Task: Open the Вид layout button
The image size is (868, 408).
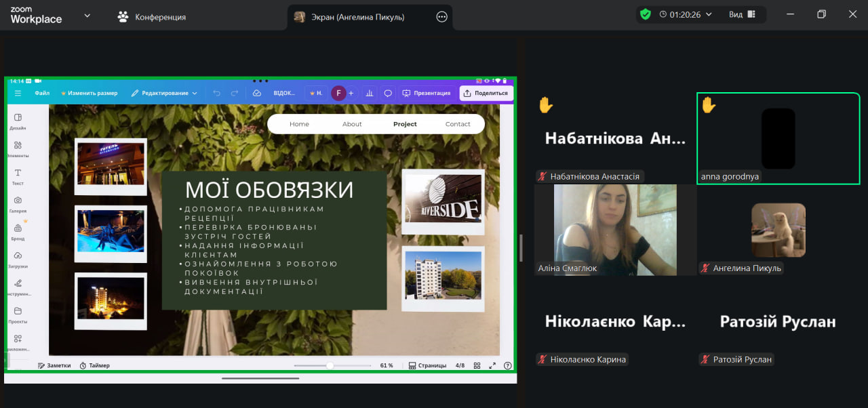Action: coord(742,14)
